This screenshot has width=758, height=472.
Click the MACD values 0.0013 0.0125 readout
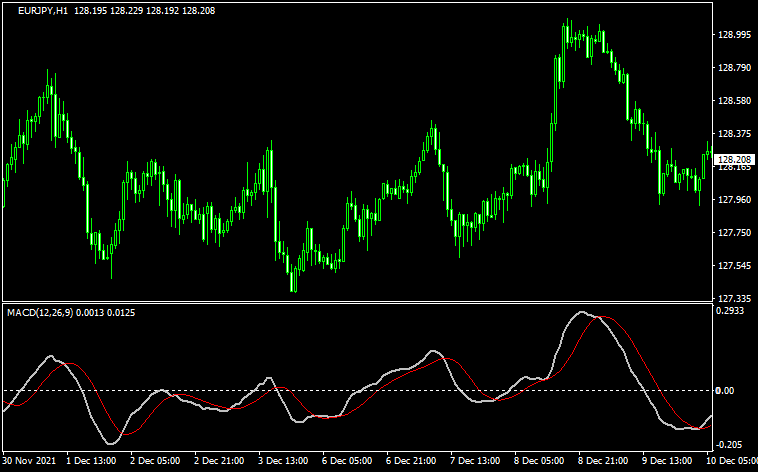click(x=106, y=313)
